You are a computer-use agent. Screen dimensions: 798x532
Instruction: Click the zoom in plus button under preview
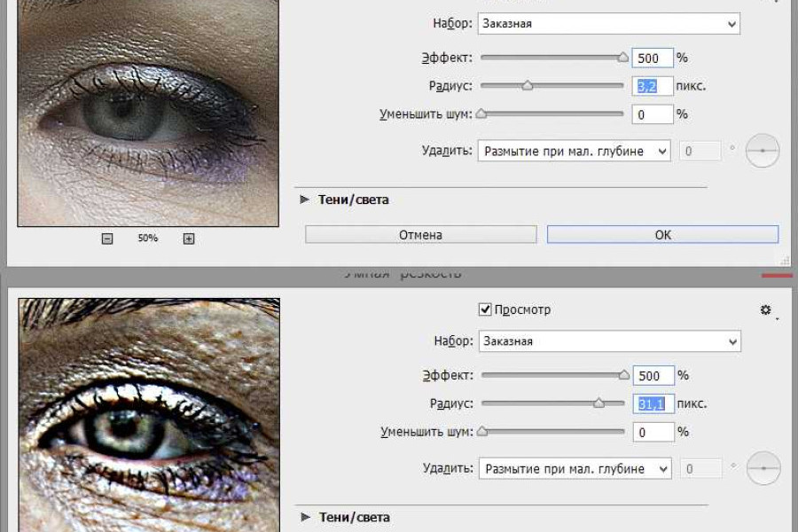coord(188,239)
